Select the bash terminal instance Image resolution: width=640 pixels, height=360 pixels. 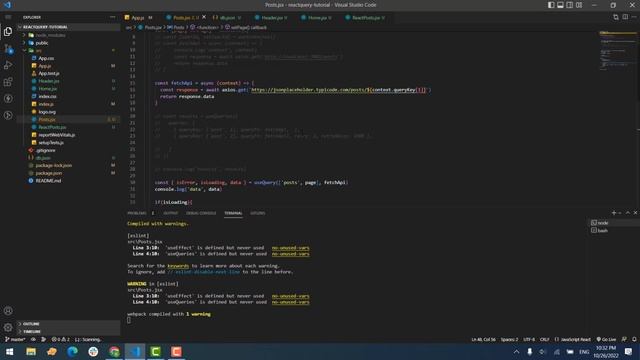614,231
